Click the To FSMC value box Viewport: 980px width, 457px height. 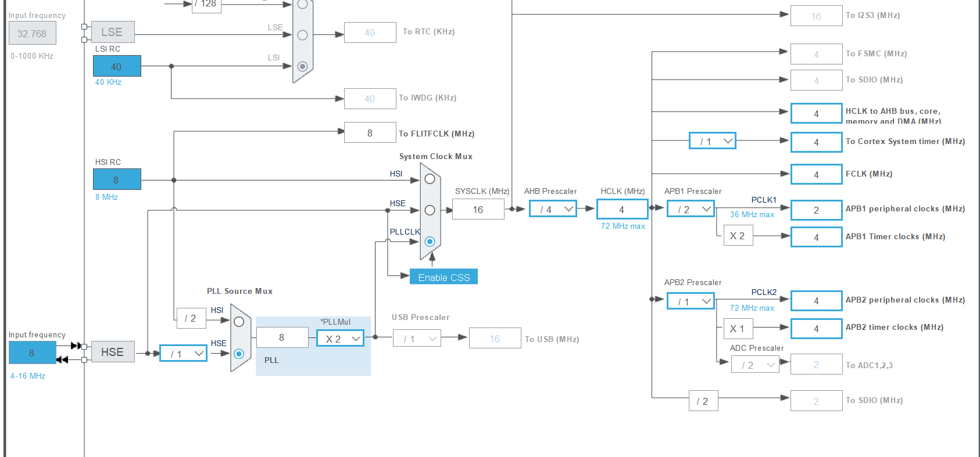click(816, 54)
